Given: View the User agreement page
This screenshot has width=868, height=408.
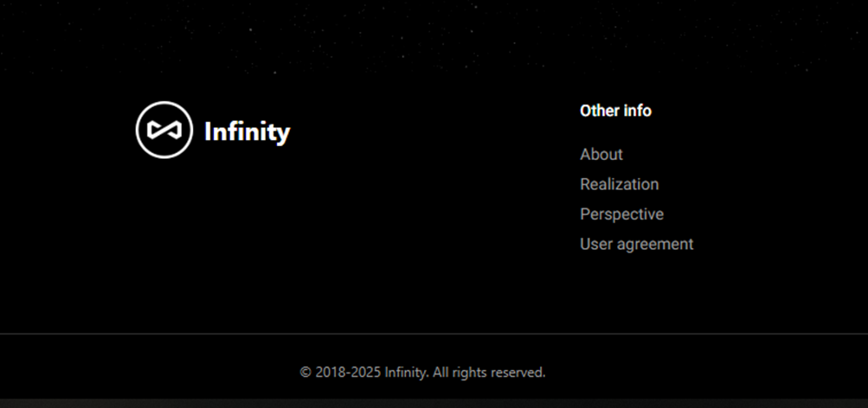Looking at the screenshot, I should click(636, 245).
